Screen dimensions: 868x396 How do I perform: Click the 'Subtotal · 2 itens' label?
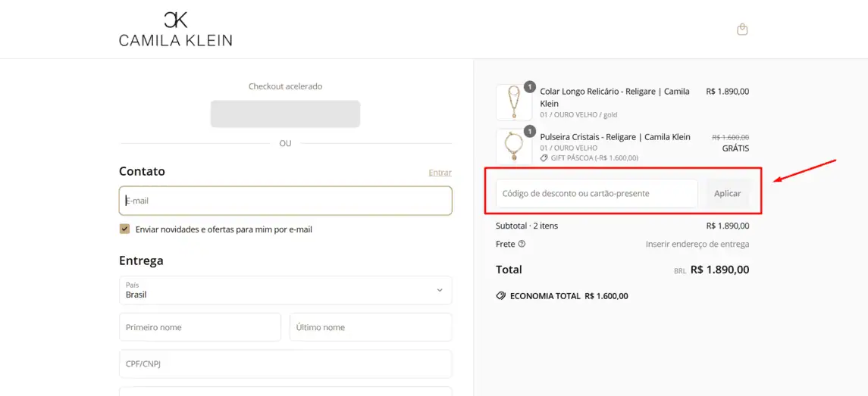pyautogui.click(x=527, y=226)
